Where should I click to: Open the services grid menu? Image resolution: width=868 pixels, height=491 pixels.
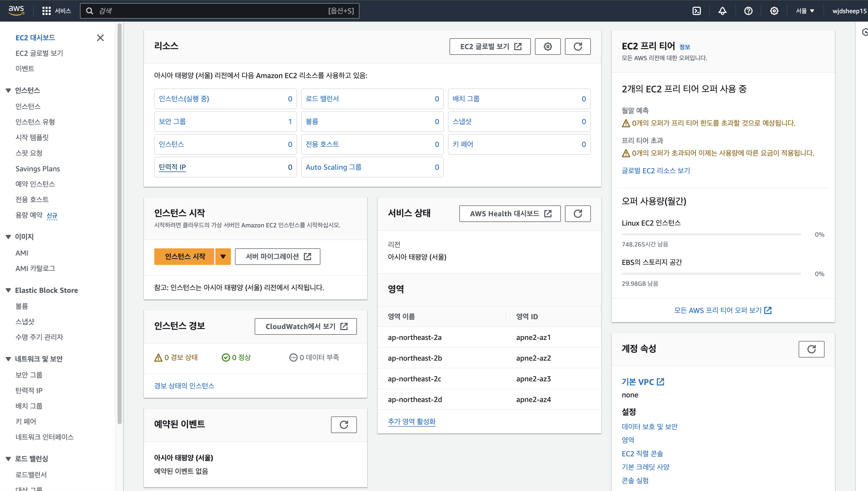click(46, 11)
